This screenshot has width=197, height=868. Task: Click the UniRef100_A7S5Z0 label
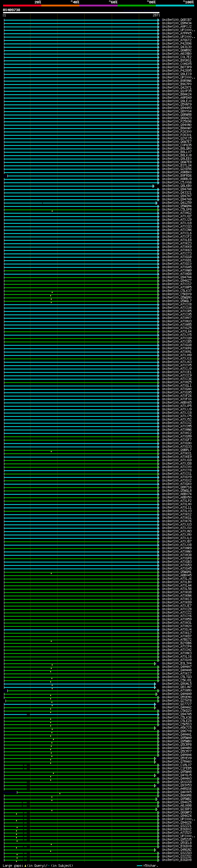177,833
